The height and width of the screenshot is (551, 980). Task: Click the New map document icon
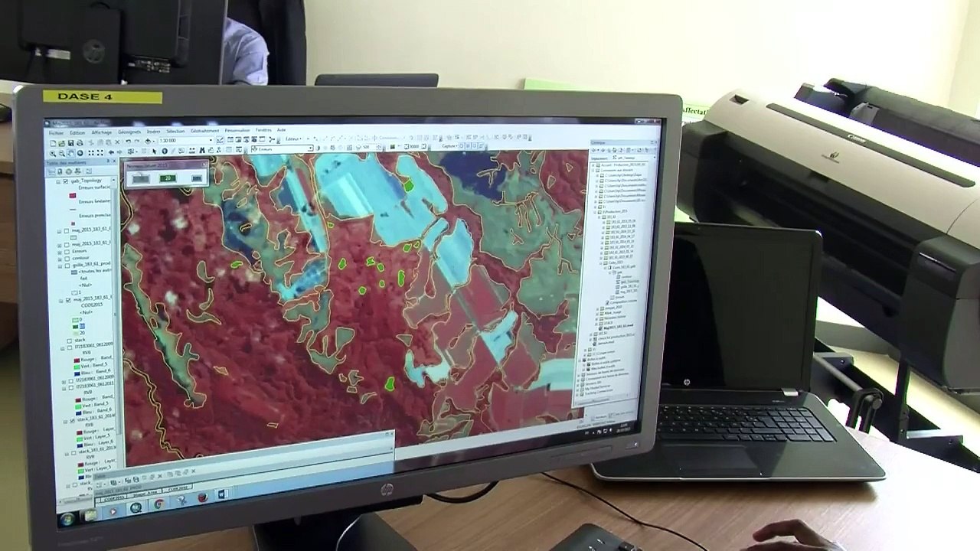pyautogui.click(x=53, y=143)
